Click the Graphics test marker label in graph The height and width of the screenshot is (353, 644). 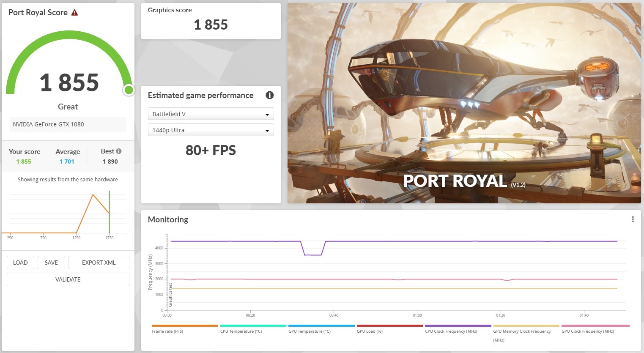171,295
